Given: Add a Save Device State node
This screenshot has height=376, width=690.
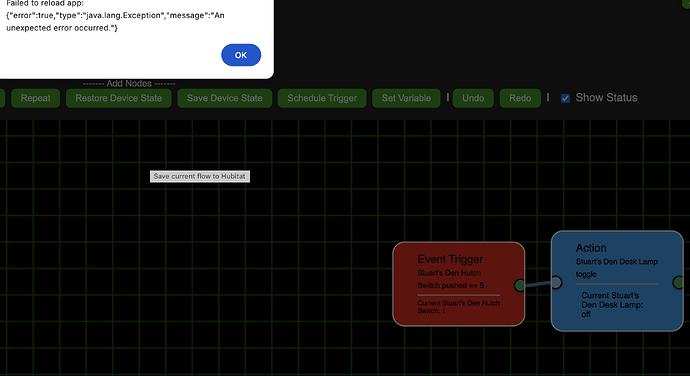Looking at the screenshot, I should coord(224,98).
